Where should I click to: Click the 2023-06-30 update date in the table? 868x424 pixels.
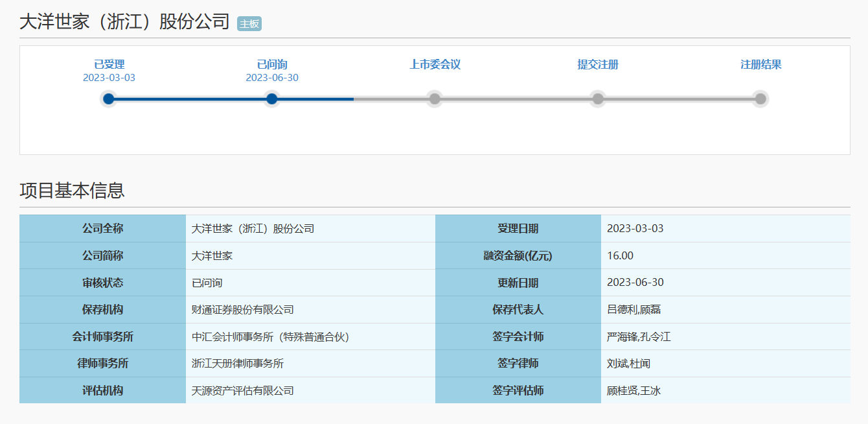(x=635, y=283)
